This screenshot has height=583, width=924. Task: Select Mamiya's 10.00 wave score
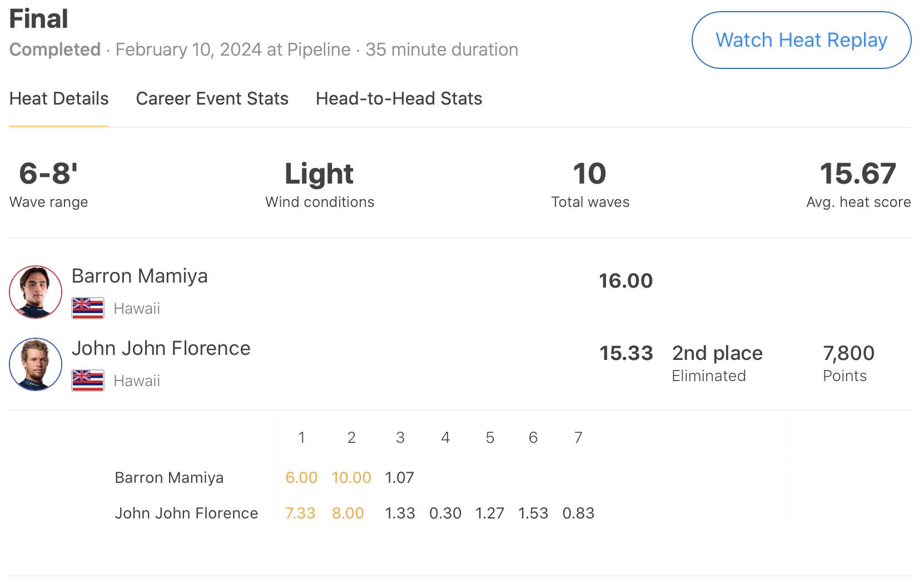tap(351, 477)
